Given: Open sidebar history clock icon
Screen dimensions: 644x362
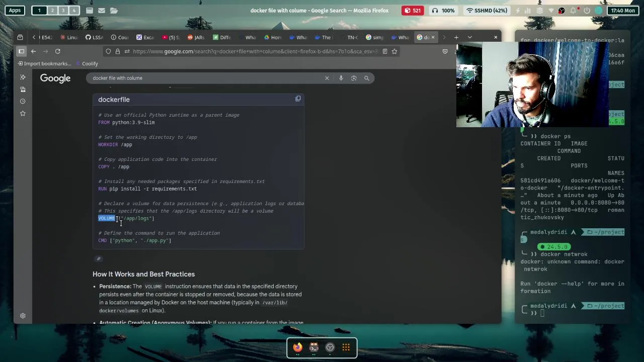Looking at the screenshot, I should (x=23, y=101).
